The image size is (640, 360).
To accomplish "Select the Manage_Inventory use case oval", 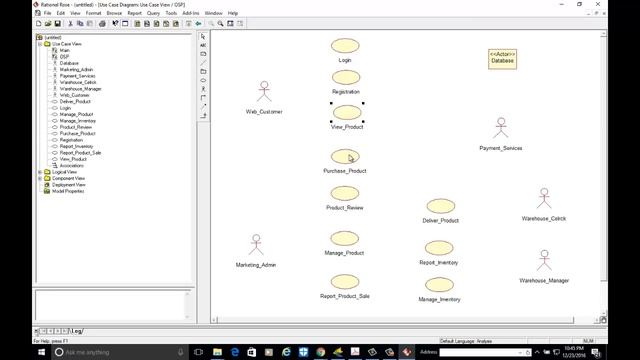I will (439, 285).
